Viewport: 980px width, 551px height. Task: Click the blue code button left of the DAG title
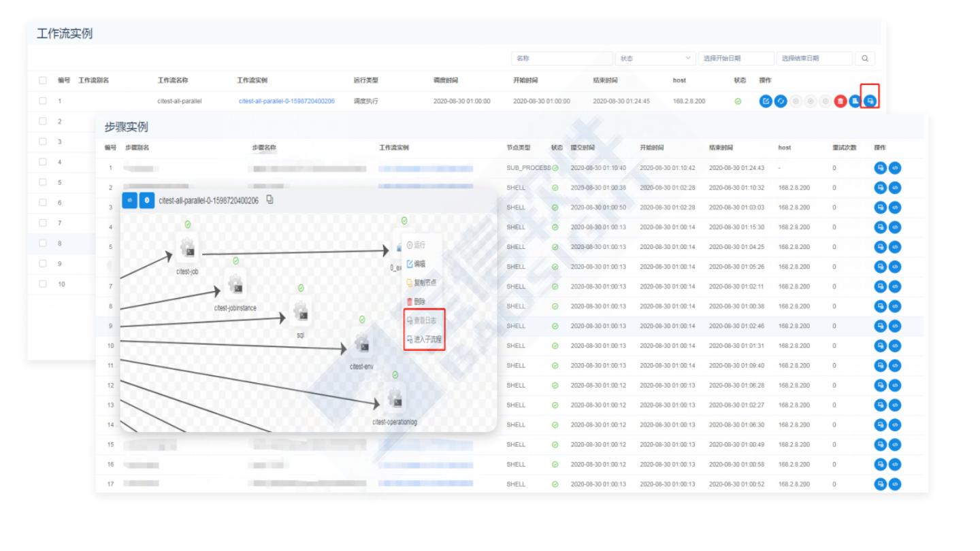129,200
